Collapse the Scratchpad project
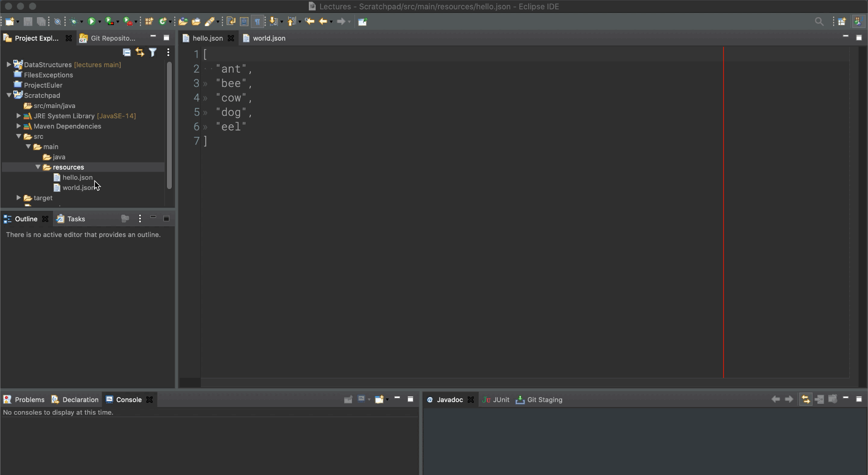Image resolution: width=868 pixels, height=475 pixels. point(9,95)
